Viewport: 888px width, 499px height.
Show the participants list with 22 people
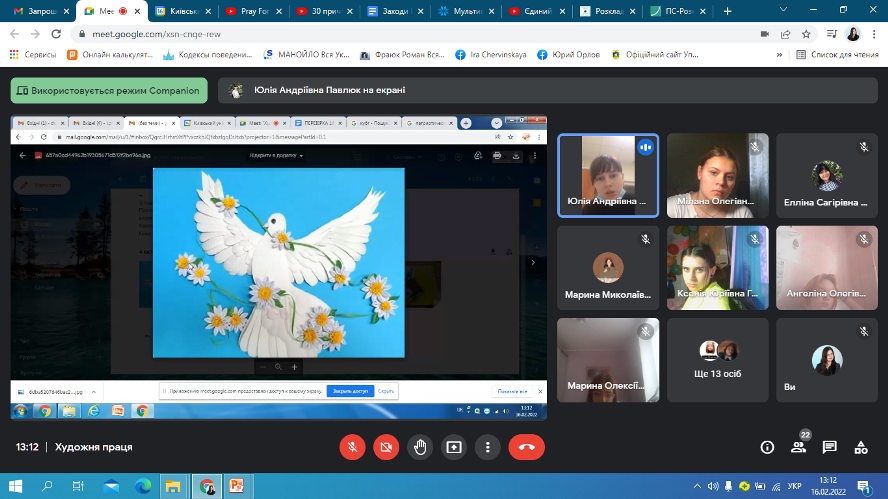click(799, 447)
